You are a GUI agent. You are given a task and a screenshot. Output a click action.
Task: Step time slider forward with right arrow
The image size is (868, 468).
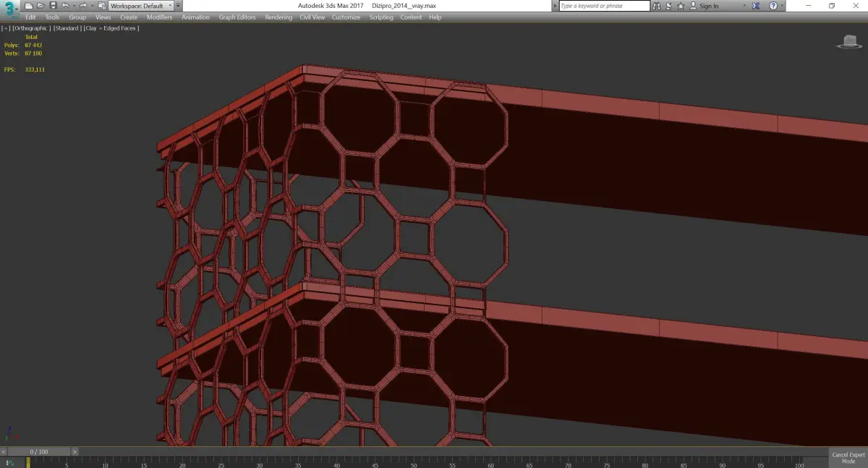(x=75, y=451)
